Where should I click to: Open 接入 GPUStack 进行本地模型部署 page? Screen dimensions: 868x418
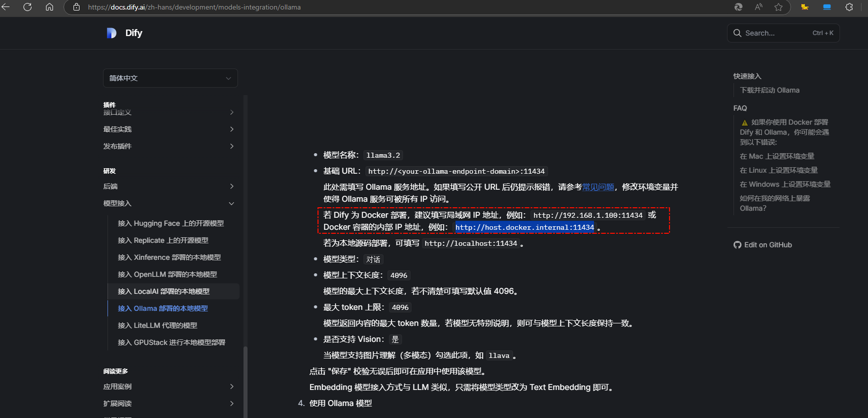pos(171,342)
